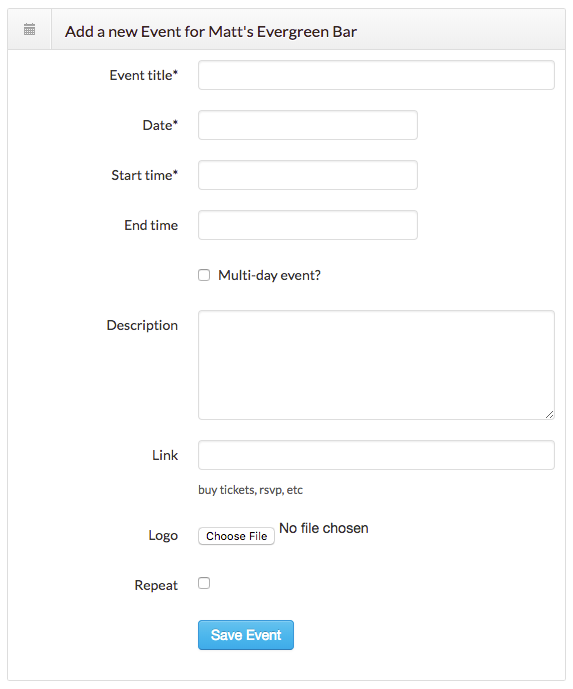This screenshot has width=573, height=689.
Task: Click the 'Repeat' label text
Action: (x=156, y=585)
